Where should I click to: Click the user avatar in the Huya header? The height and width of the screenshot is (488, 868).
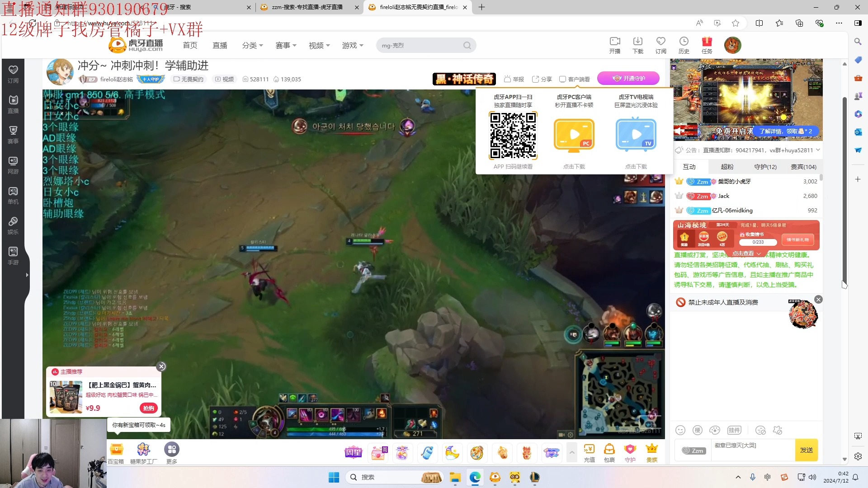(733, 45)
